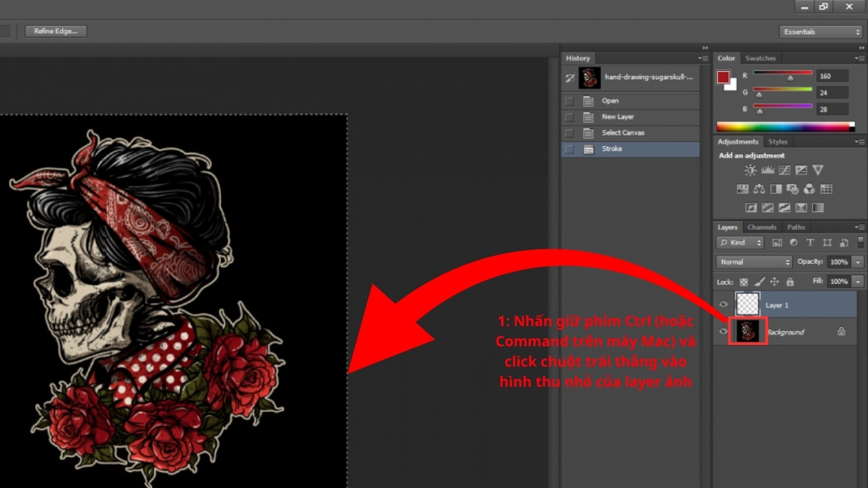The image size is (868, 488).
Task: Add a Vibrance adjustment
Action: pos(817,171)
